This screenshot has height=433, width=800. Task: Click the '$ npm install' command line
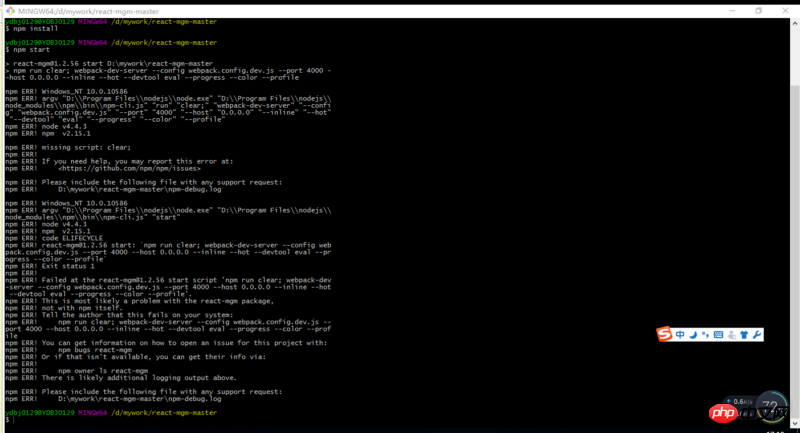(x=32, y=29)
